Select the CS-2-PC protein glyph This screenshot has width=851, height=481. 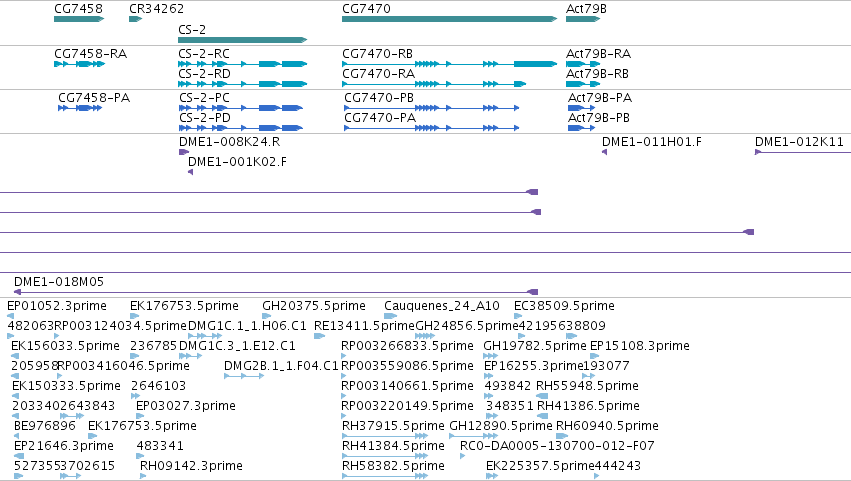[x=241, y=108]
